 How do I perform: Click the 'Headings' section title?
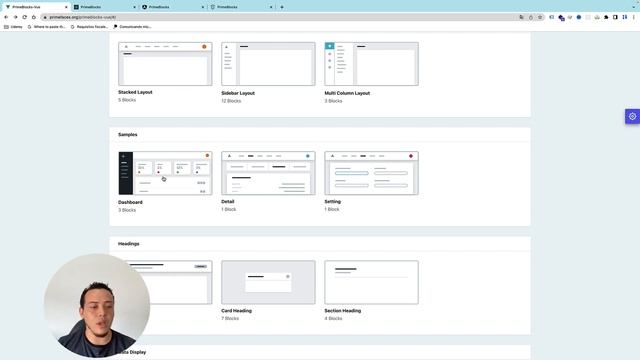point(129,244)
